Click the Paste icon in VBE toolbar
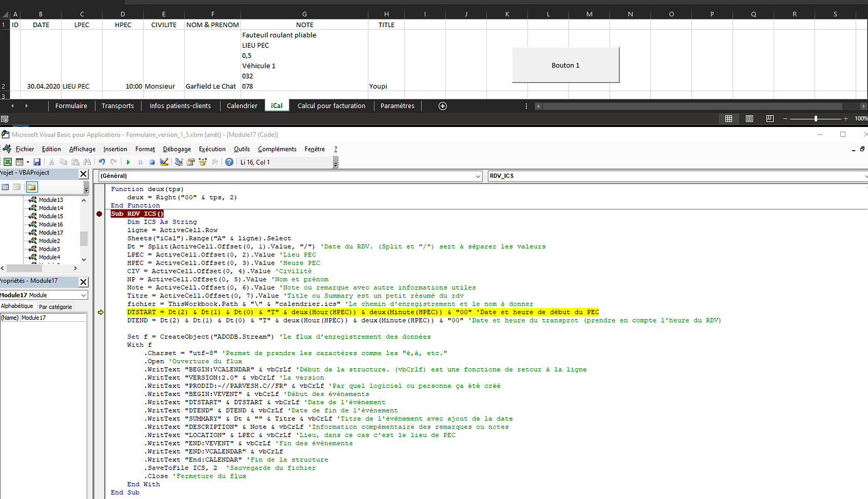 75,162
